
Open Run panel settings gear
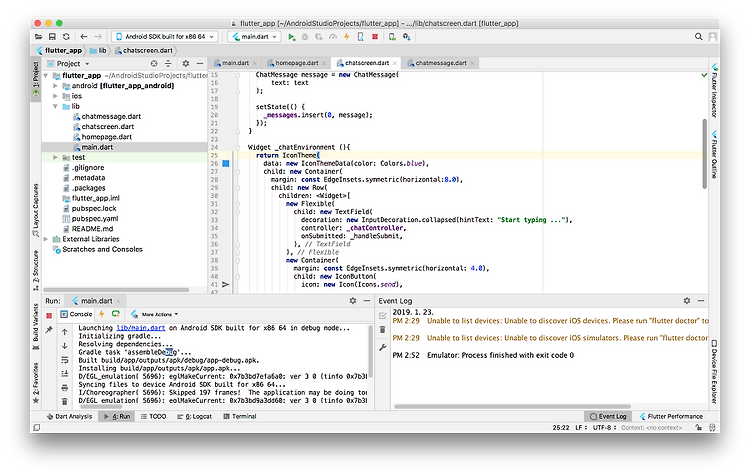353,300
